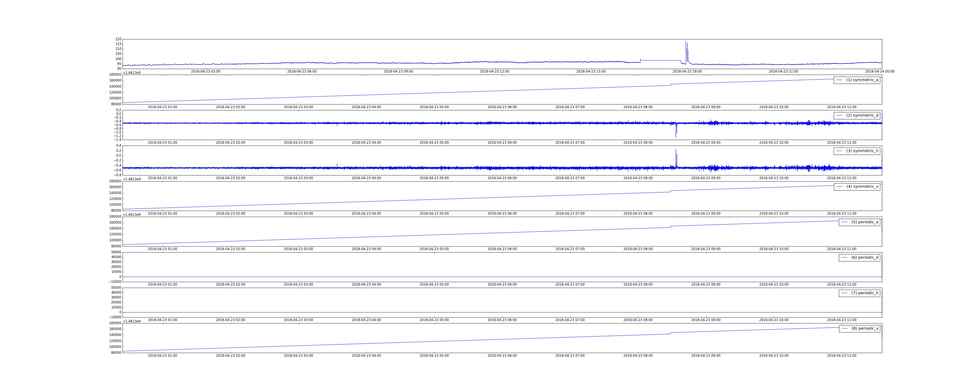Click the tall spike peak in the top plot
980x392 pixels.
tap(686, 42)
